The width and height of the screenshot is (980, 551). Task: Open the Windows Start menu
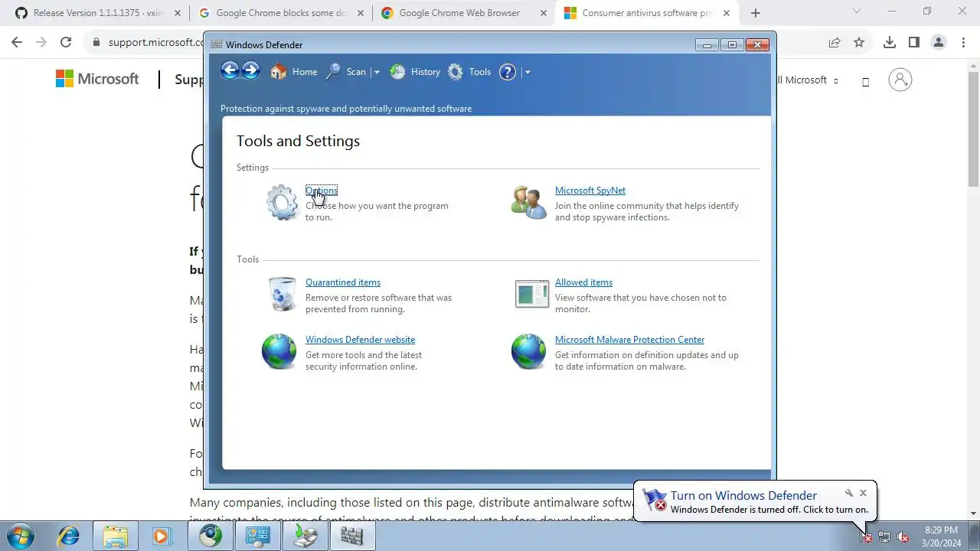click(21, 536)
